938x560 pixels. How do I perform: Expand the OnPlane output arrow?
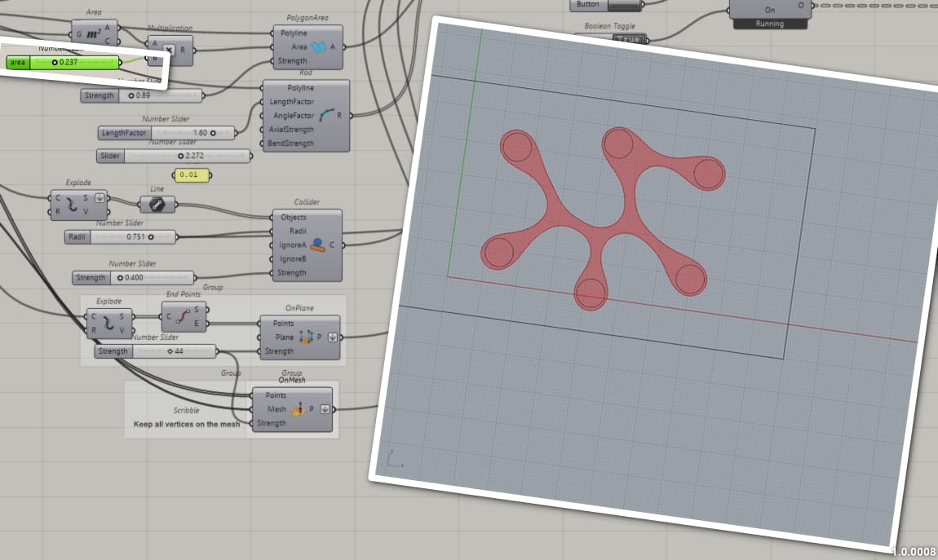(x=333, y=337)
